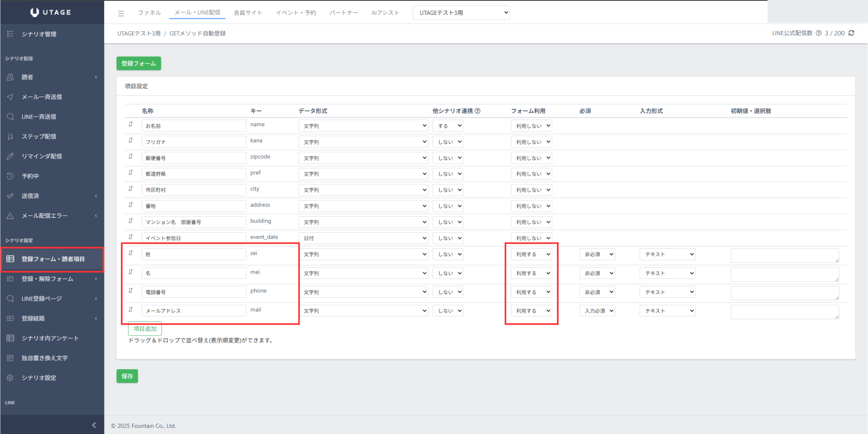Open データ形式 dropdown for イベント参加日
Screen dimensions: 868x434
363,238
